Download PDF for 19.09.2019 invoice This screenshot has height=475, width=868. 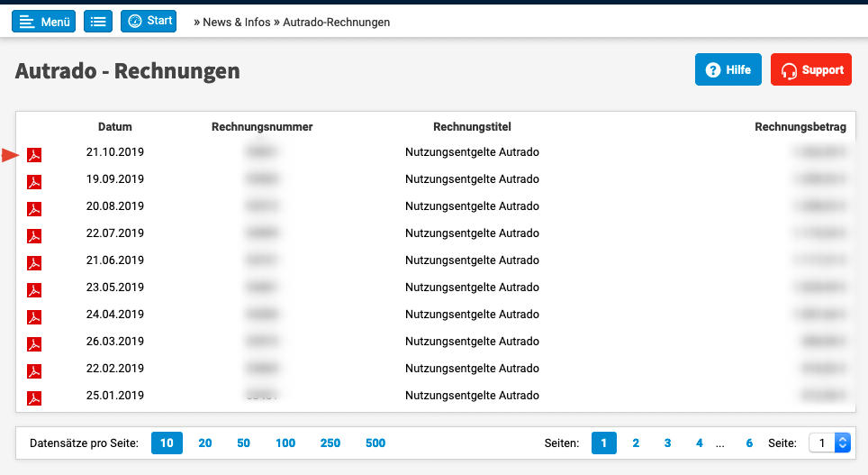(34, 183)
